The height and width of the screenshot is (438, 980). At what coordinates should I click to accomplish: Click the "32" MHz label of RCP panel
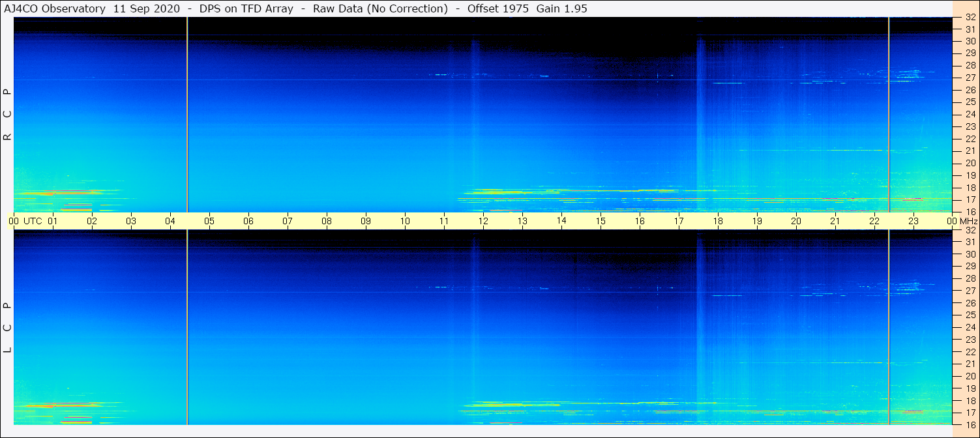pyautogui.click(x=970, y=18)
